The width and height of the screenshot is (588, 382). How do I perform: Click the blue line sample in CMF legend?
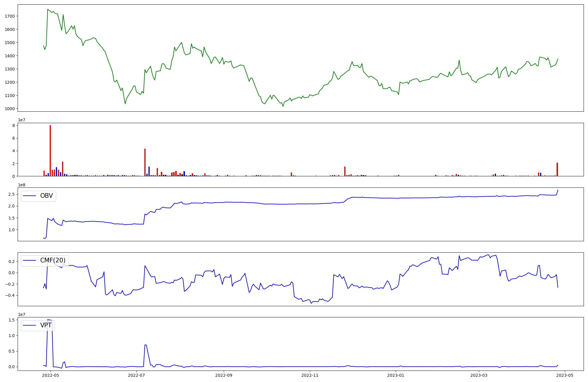(29, 260)
